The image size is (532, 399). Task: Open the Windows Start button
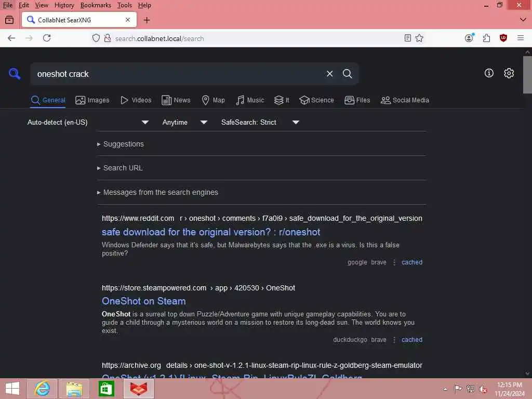13,389
